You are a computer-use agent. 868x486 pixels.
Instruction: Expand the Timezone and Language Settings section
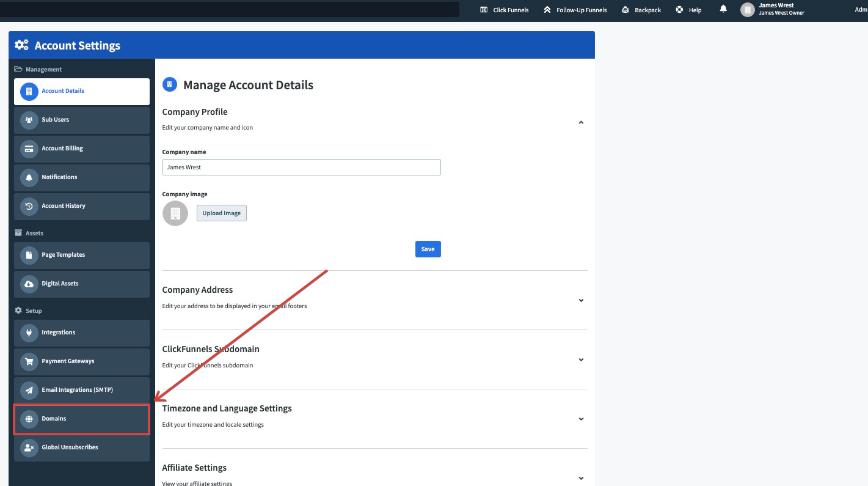[x=581, y=419]
